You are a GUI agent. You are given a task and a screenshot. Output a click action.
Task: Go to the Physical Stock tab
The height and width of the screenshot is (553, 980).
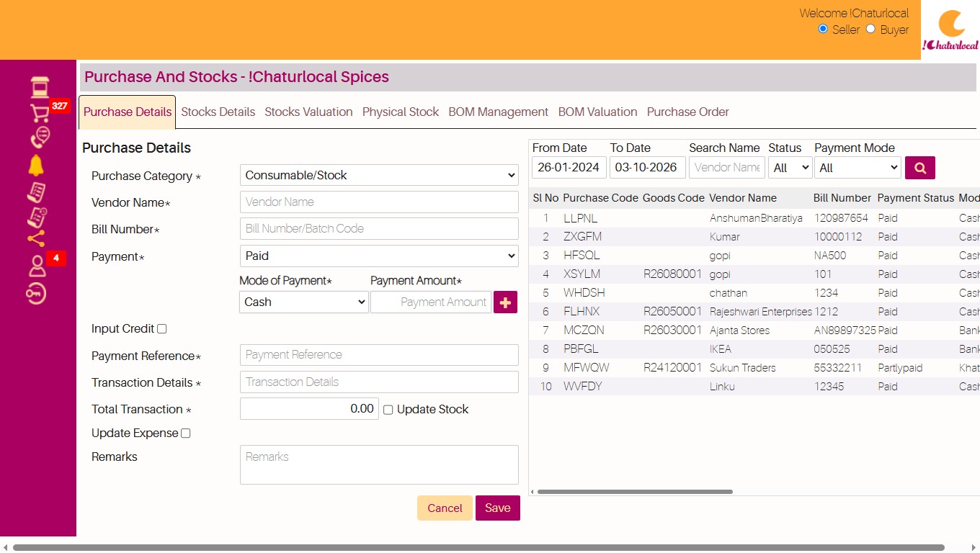point(401,112)
